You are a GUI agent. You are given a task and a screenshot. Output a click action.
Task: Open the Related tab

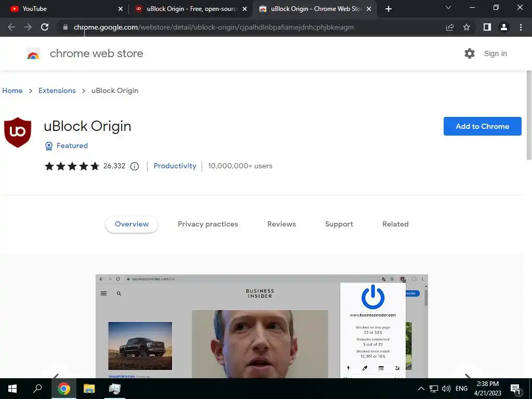pyautogui.click(x=395, y=224)
